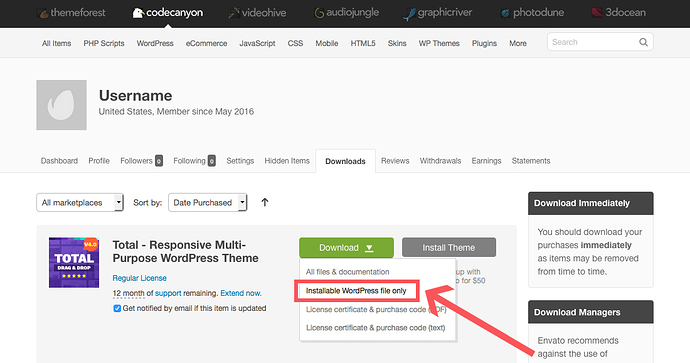Click the green Download dropdown button
This screenshot has height=363, width=690.
346,248
